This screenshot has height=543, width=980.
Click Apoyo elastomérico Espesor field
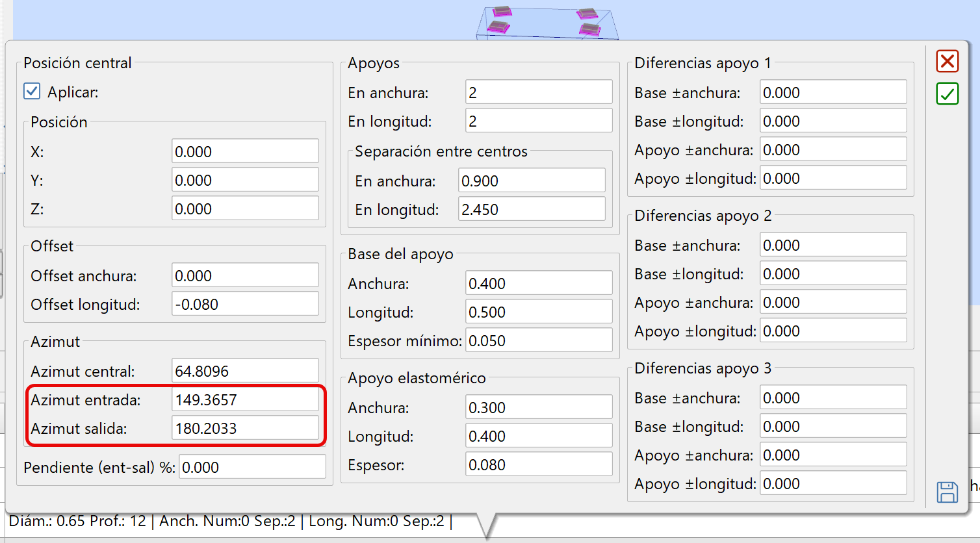539,465
